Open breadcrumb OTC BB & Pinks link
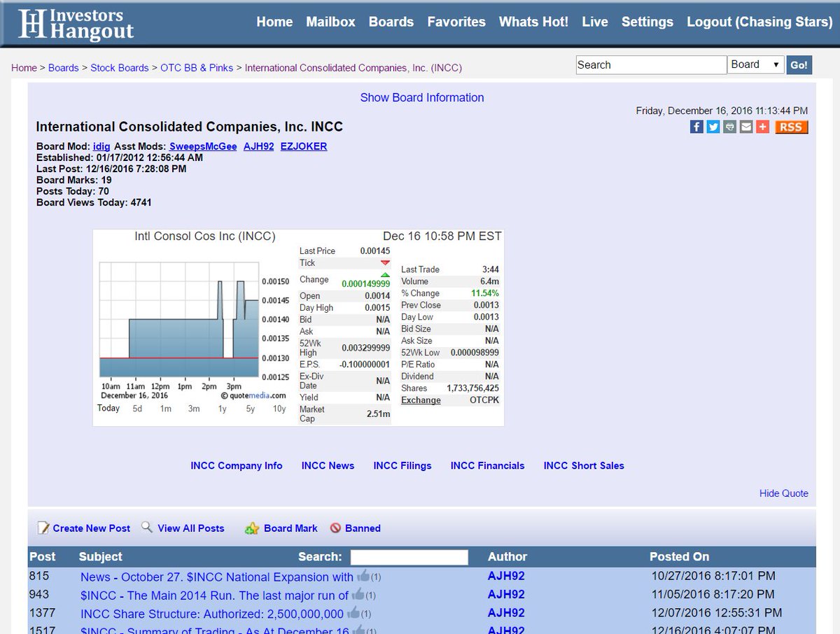The height and width of the screenshot is (634, 840). coord(197,68)
